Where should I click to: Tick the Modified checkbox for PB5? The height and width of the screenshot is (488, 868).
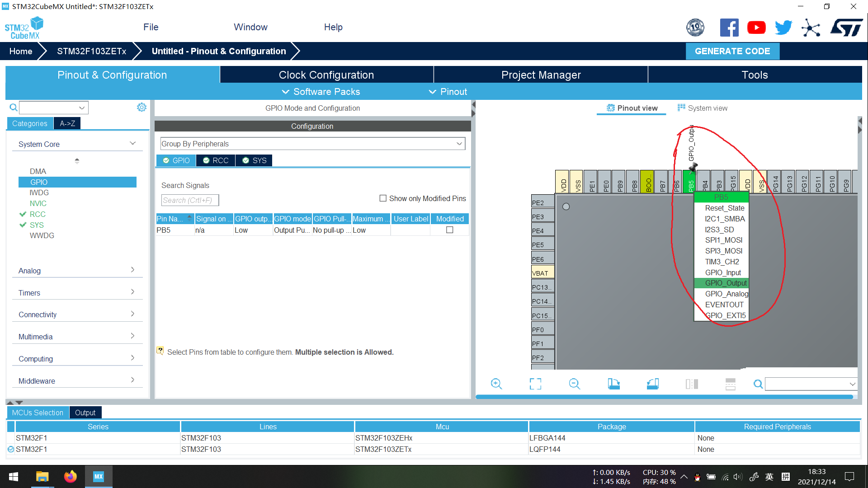(449, 230)
